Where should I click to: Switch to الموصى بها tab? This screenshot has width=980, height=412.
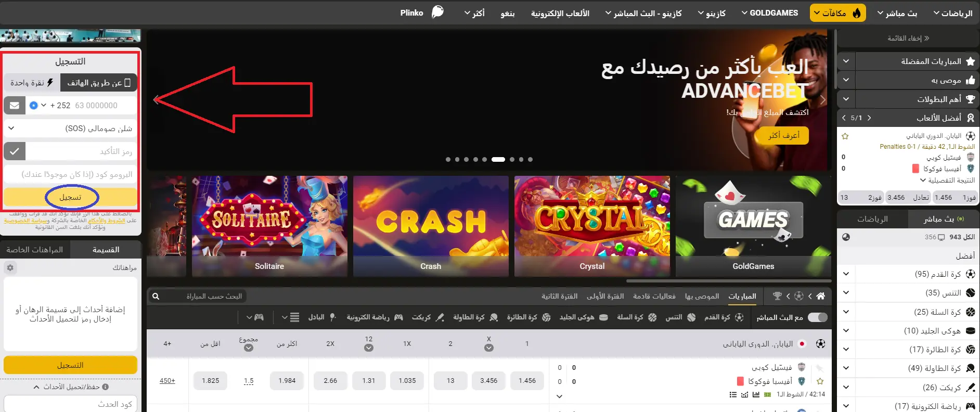click(x=702, y=296)
